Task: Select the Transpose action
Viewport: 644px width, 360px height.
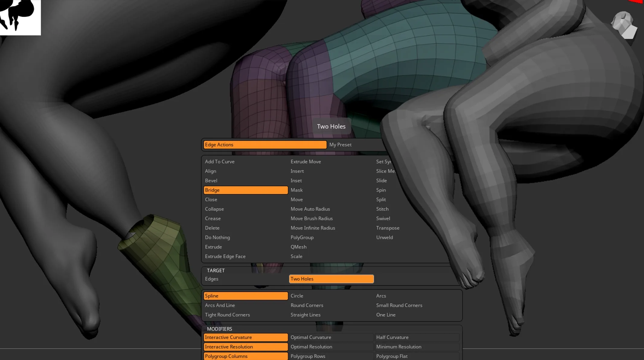Action: click(x=388, y=228)
